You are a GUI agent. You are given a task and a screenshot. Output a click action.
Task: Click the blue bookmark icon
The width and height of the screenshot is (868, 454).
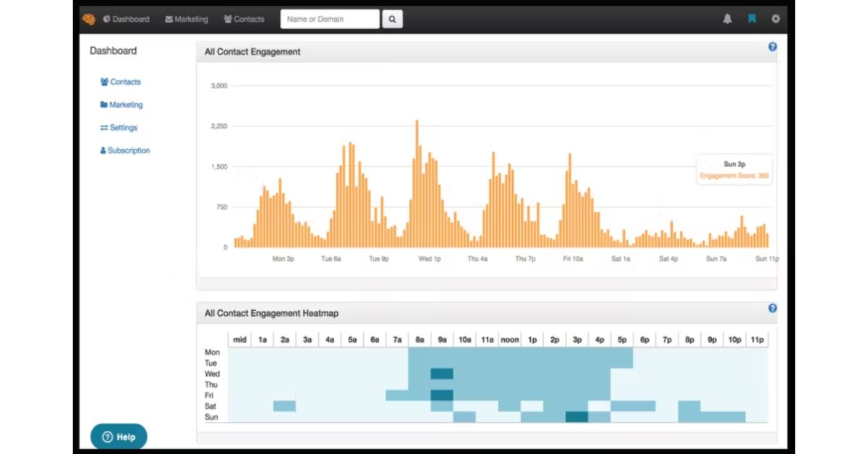(752, 20)
